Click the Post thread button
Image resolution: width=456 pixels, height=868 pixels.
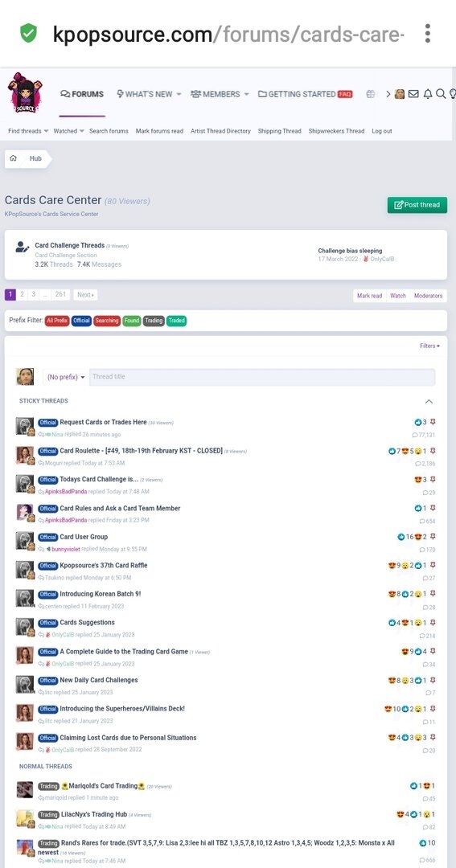pos(417,205)
